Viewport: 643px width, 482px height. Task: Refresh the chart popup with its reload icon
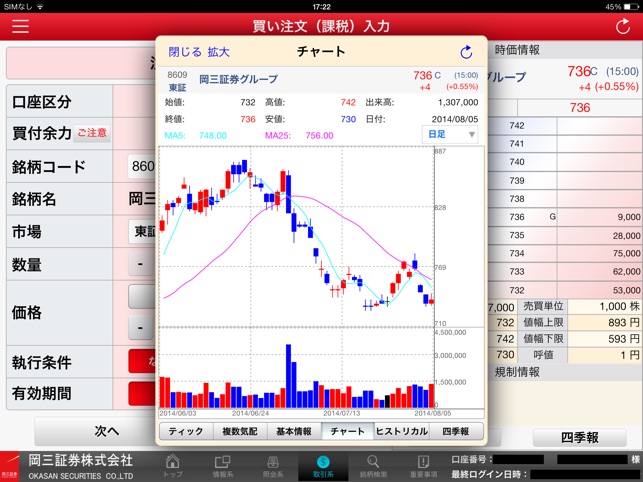[466, 52]
